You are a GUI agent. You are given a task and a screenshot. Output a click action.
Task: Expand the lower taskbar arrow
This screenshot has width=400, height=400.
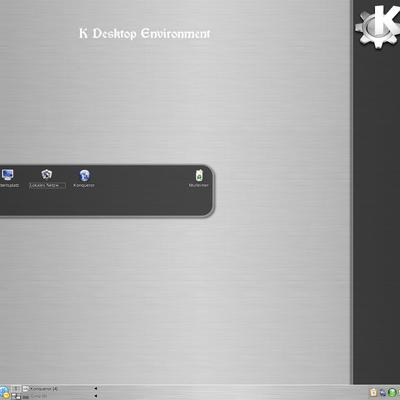[x=95, y=396]
